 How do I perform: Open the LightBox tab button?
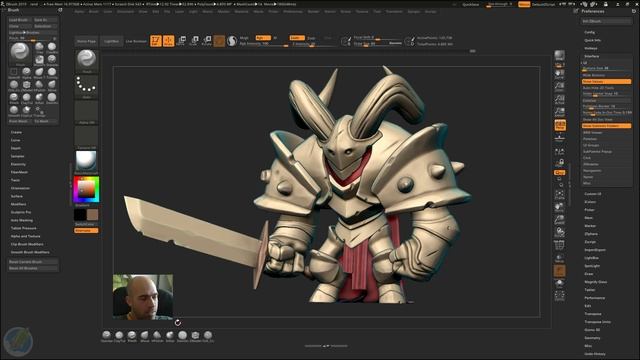111,41
